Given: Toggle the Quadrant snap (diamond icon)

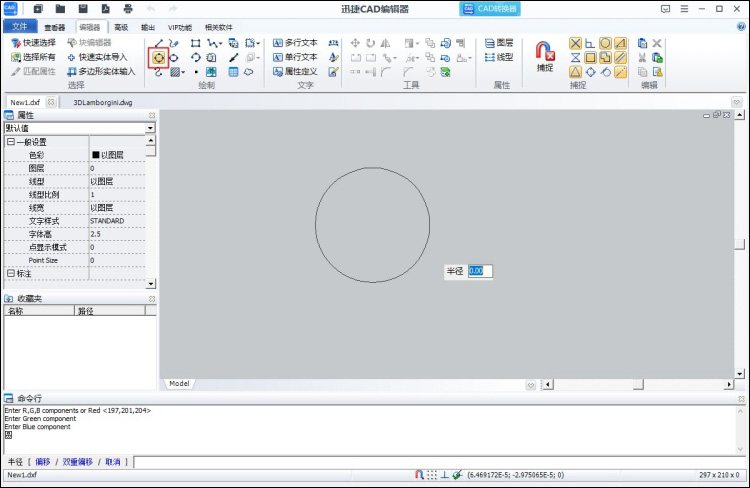Looking at the screenshot, I should click(x=591, y=72).
